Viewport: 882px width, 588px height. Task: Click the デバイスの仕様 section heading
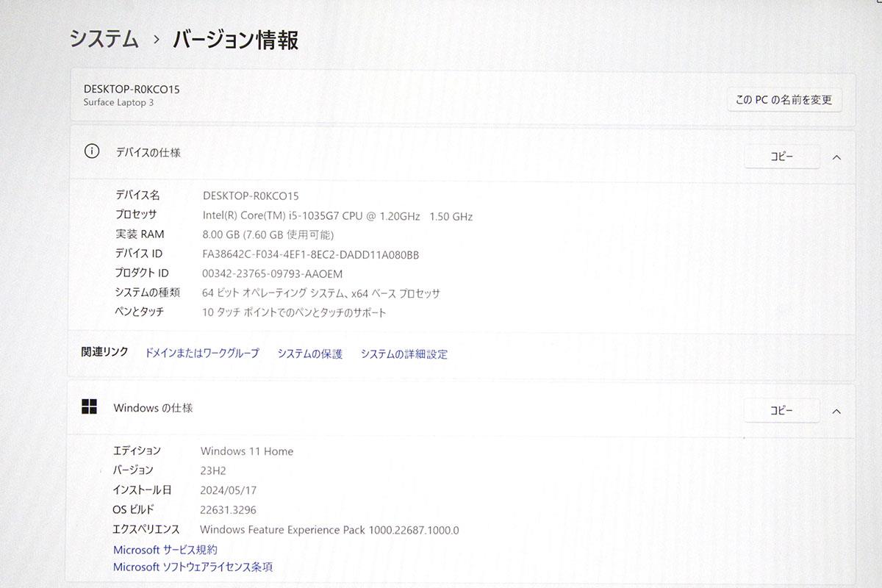148,153
